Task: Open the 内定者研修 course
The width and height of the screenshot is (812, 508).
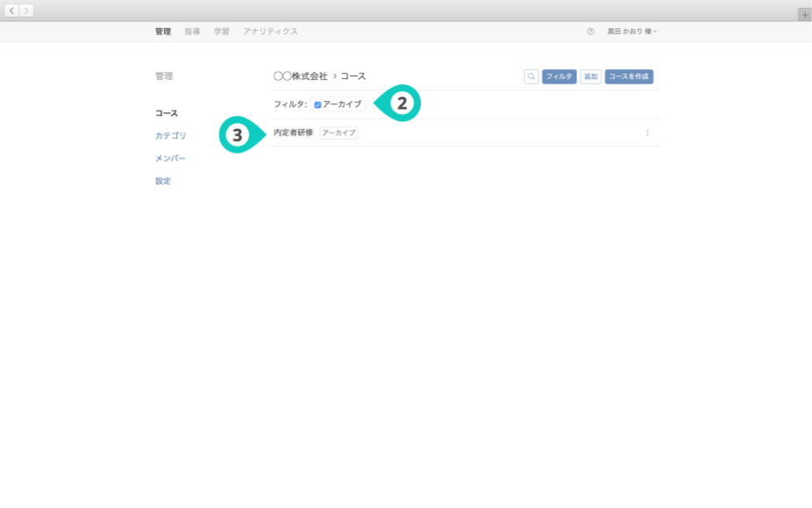Action: pos(293,133)
